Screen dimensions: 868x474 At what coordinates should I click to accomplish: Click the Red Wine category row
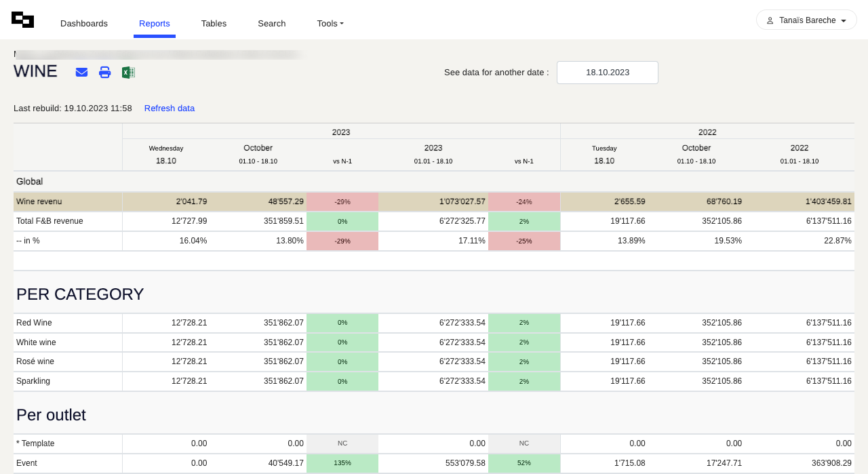tap(34, 323)
